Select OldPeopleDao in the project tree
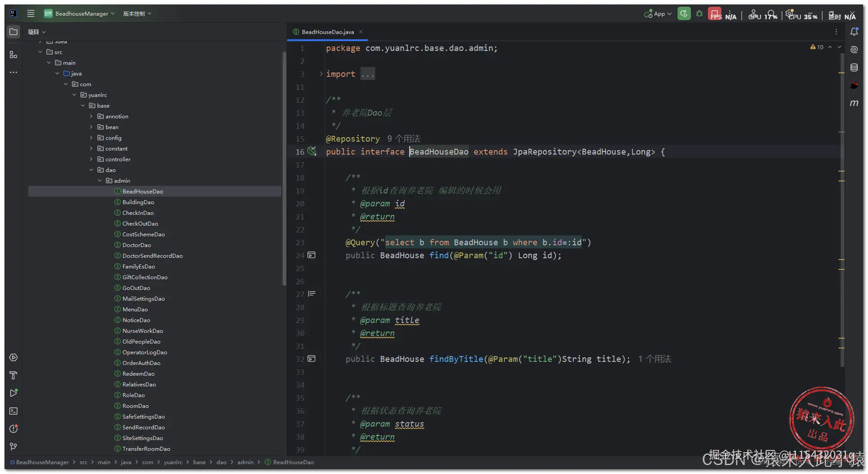Image resolution: width=868 pixels, height=474 pixels. 141,341
